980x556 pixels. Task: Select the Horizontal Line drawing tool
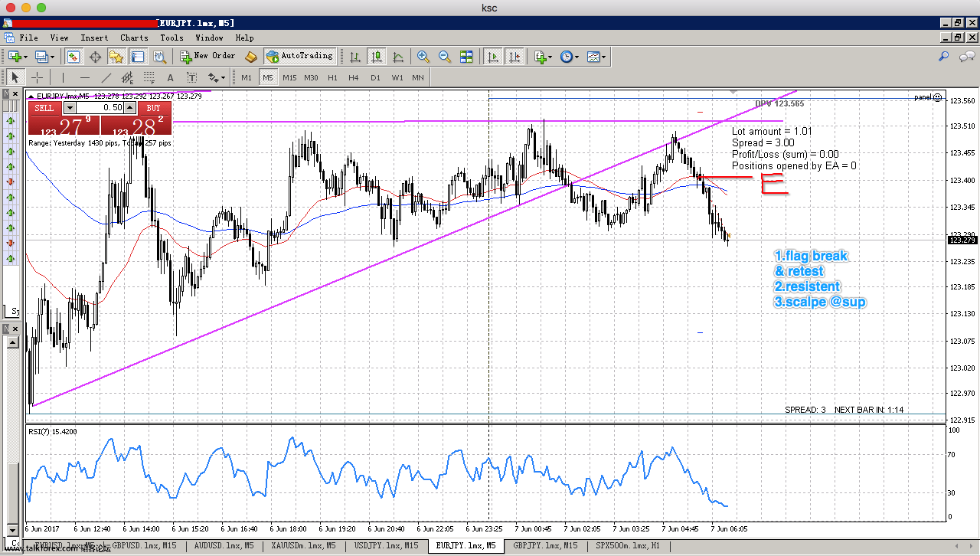[84, 77]
